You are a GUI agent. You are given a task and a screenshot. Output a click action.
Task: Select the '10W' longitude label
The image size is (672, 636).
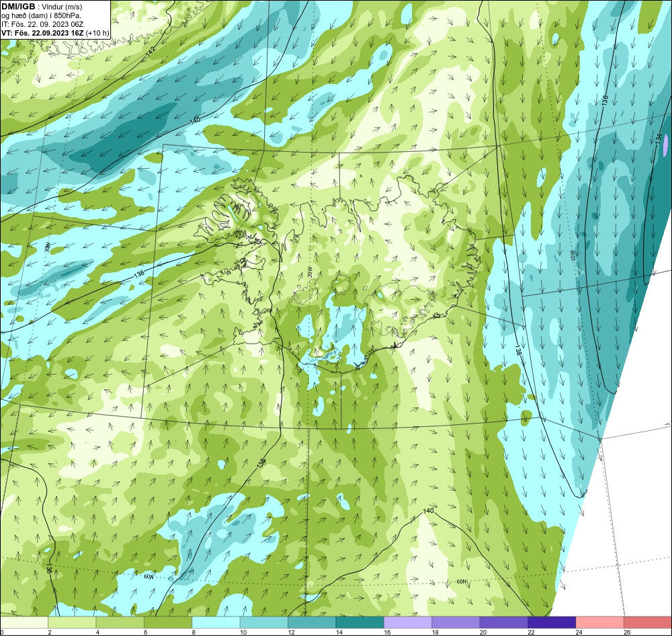click(573, 255)
